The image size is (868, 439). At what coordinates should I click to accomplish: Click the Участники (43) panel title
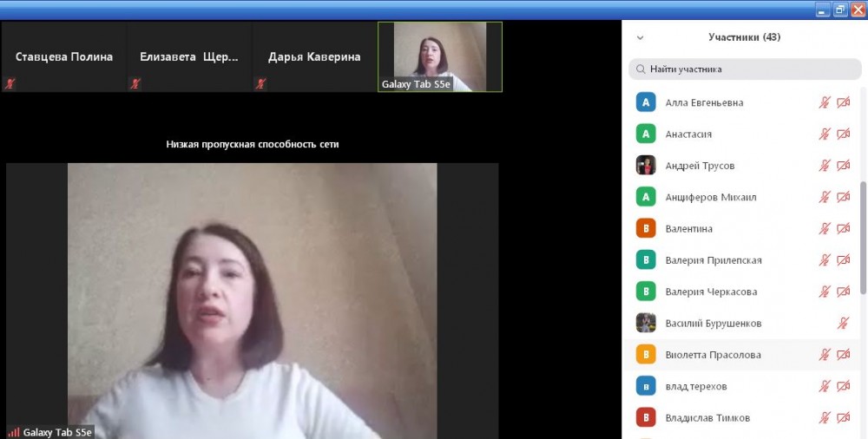click(x=744, y=37)
